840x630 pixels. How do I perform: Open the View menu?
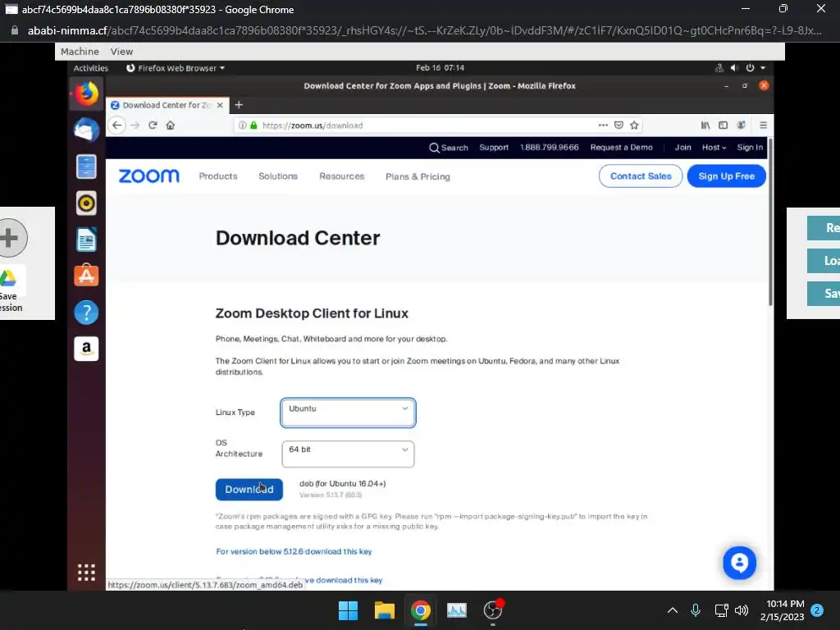[x=121, y=52]
